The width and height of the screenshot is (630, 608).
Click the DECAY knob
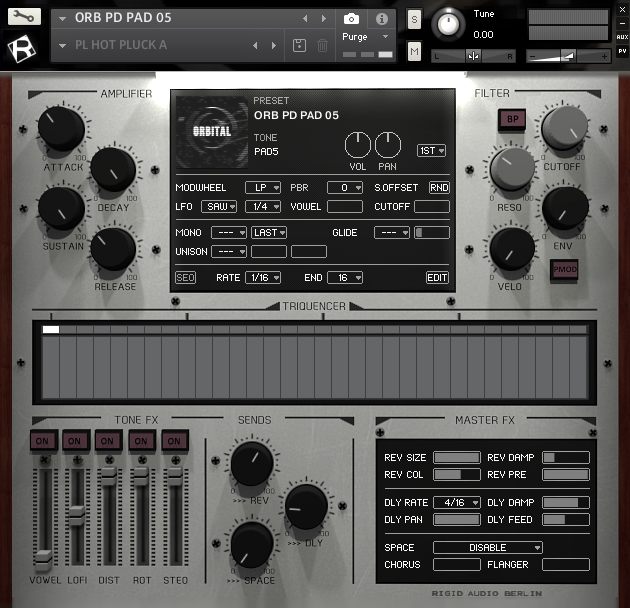tap(113, 169)
